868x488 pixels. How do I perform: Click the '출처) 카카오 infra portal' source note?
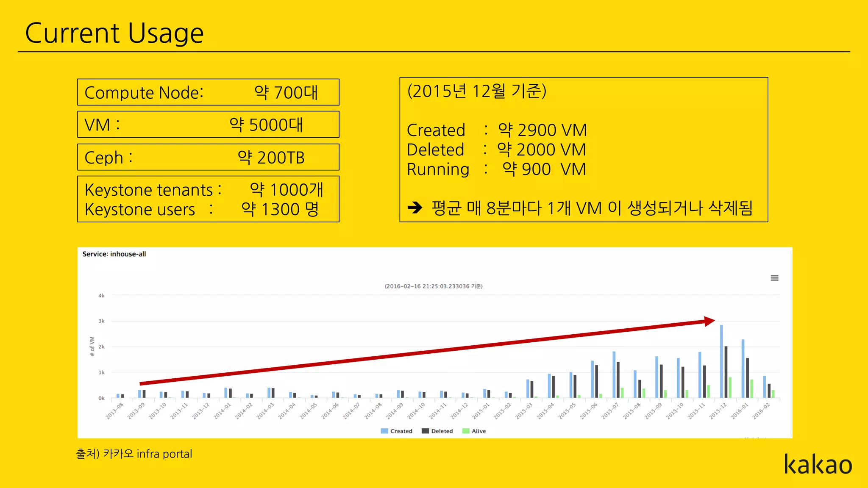(134, 454)
